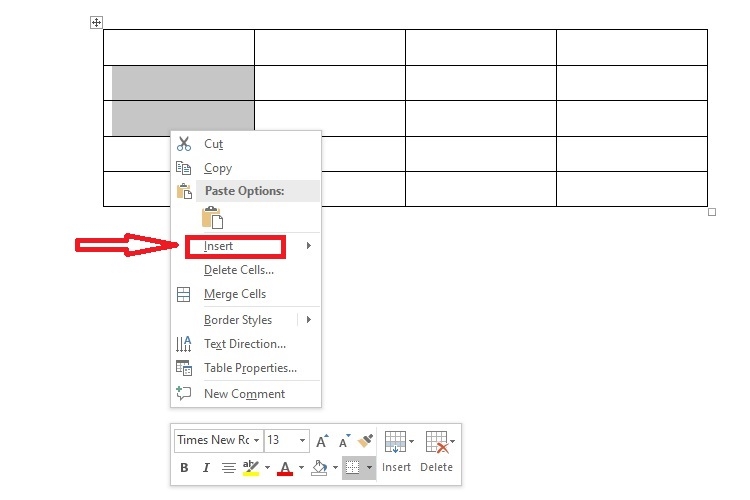Toggle Bold formatting

(x=184, y=467)
